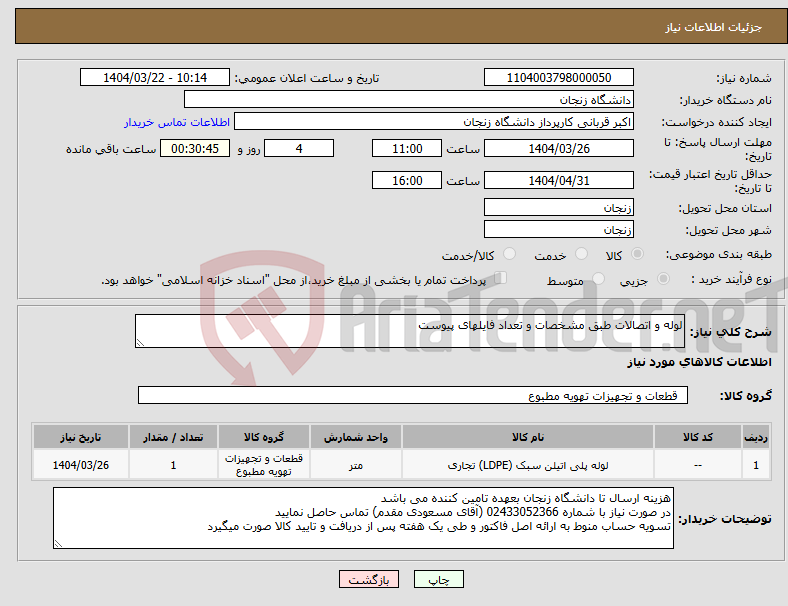Click the unit cell متر
The image size is (788, 606).
point(356,465)
